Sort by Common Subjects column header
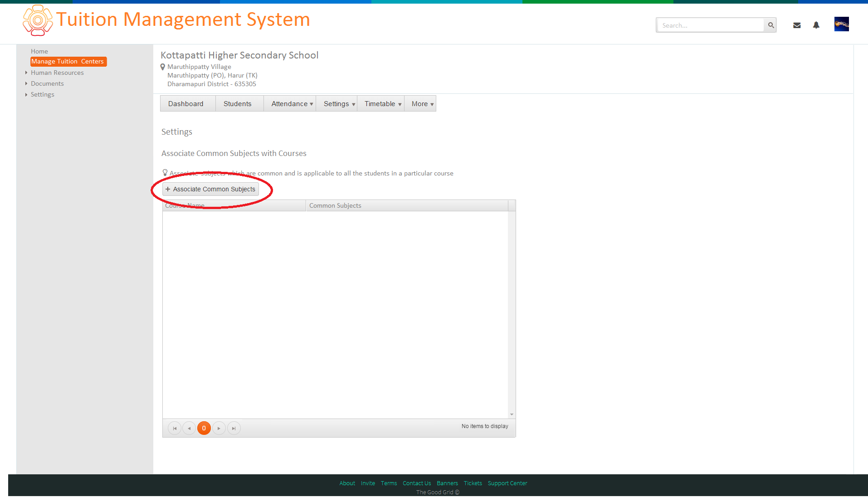The image size is (868, 497). tap(407, 205)
